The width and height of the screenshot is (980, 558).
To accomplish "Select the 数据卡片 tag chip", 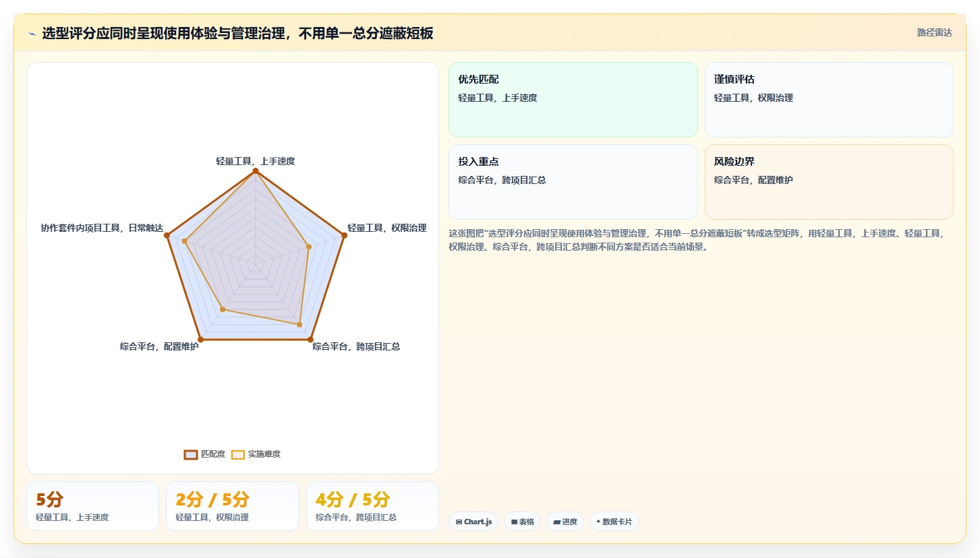I will [x=614, y=522].
